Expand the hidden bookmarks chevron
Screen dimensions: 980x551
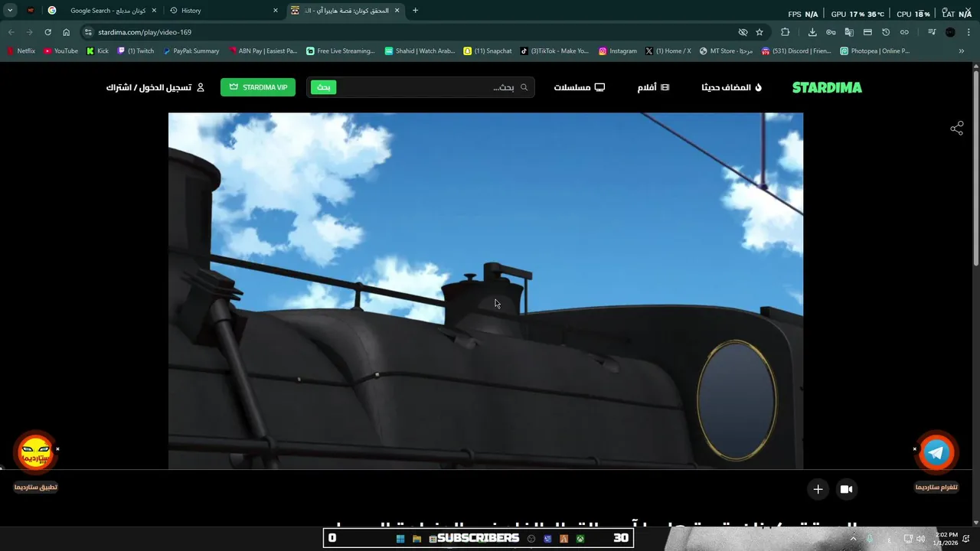(962, 51)
